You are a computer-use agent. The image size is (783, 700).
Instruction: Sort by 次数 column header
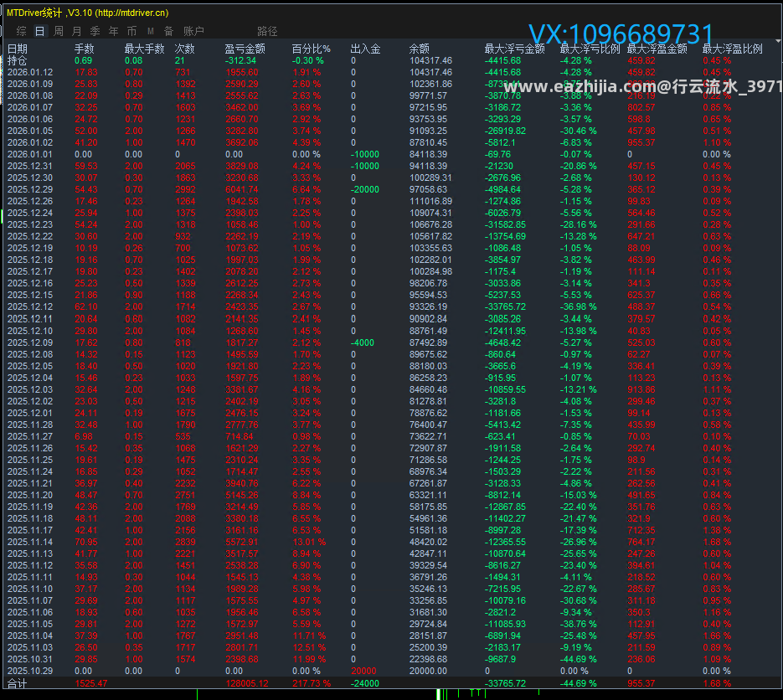click(185, 49)
